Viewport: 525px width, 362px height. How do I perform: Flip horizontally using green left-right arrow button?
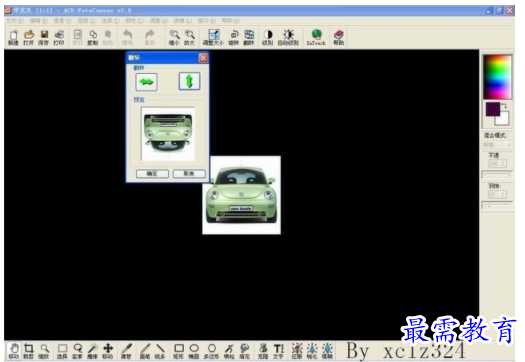146,82
